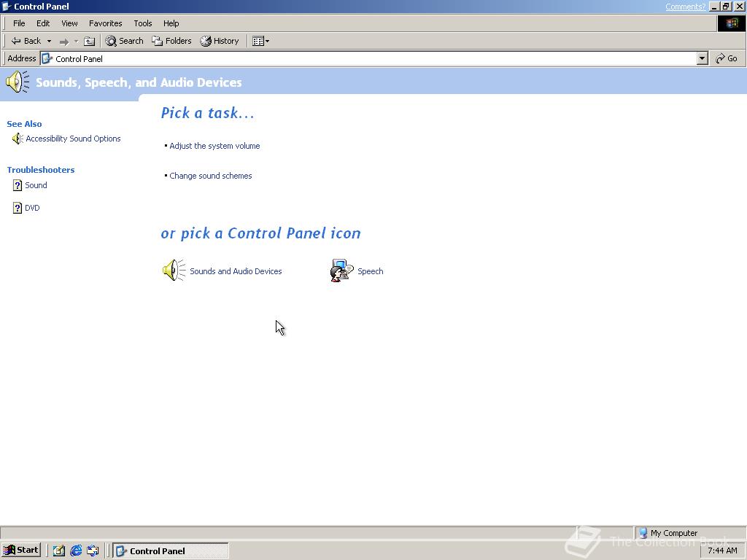
Task: Minimize the Control Panel window
Action: coord(714,7)
